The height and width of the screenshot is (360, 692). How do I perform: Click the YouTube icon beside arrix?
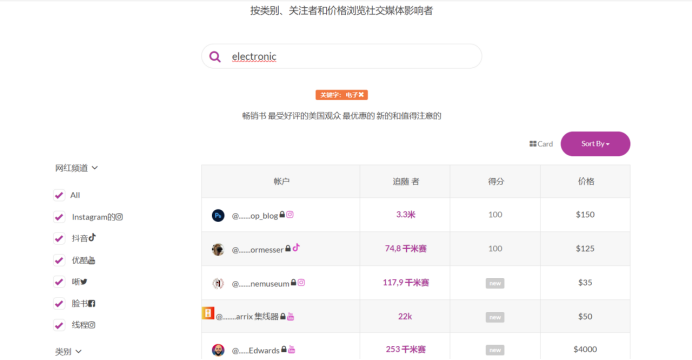[290, 316]
